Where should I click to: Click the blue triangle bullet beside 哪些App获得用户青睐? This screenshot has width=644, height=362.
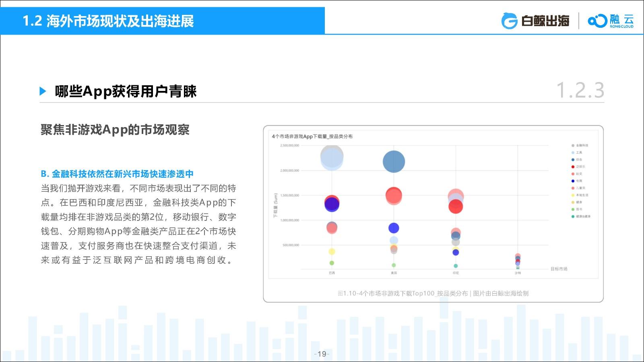43,91
